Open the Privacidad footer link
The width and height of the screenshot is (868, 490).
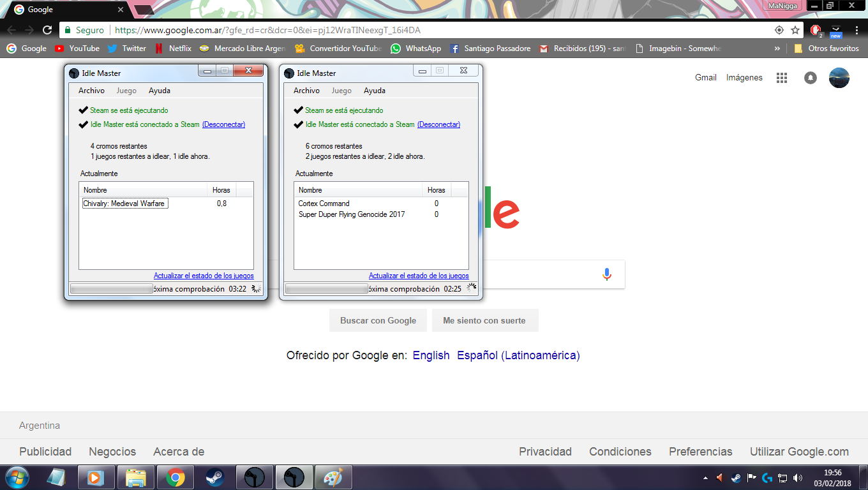tap(545, 452)
